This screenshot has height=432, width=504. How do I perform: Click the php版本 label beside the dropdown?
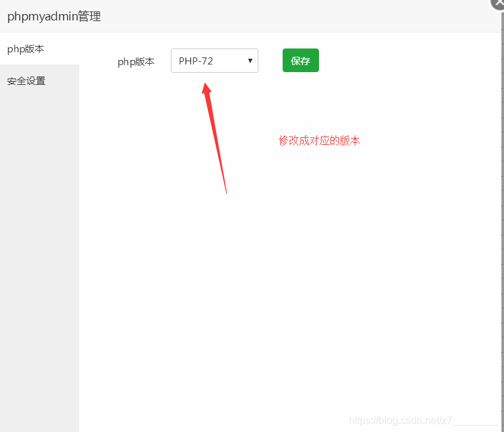(136, 61)
